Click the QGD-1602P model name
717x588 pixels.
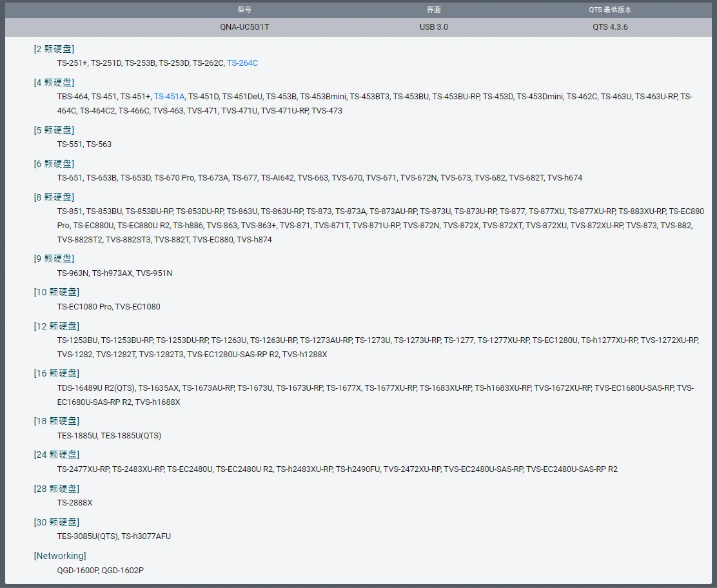point(123,571)
